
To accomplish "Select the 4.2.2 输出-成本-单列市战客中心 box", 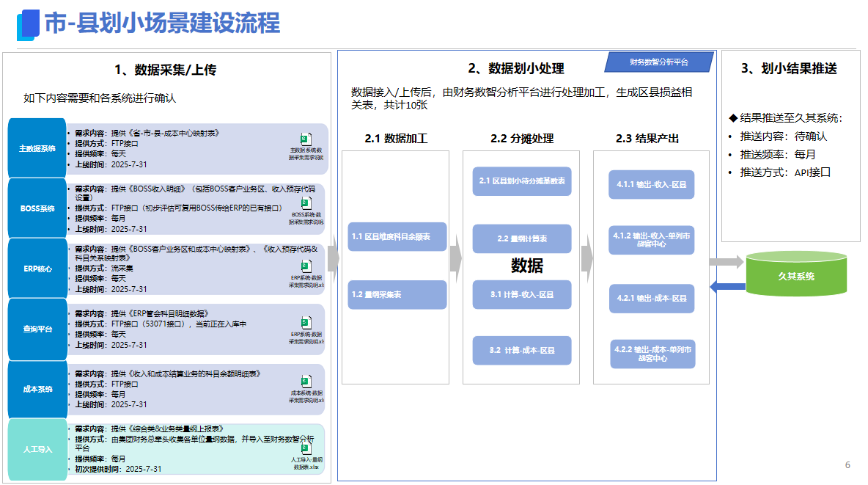I will pyautogui.click(x=652, y=354).
